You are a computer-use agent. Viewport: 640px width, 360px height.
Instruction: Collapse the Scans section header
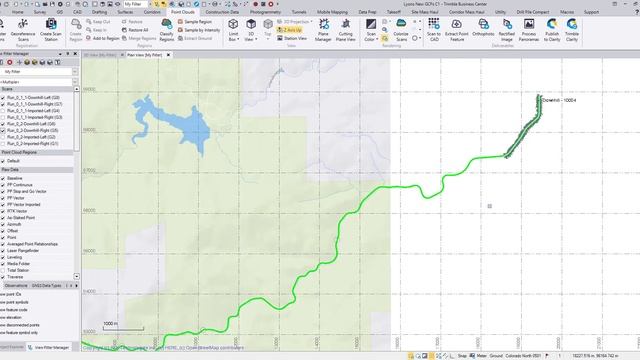(x=37, y=89)
